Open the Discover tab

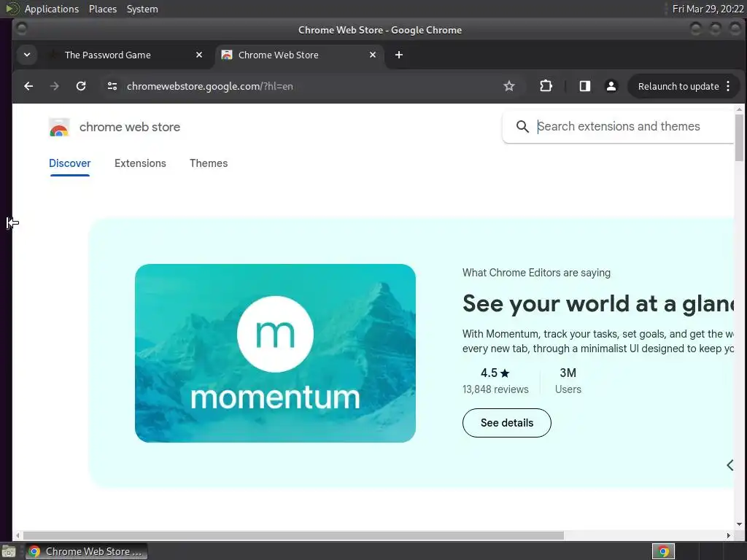coord(69,163)
